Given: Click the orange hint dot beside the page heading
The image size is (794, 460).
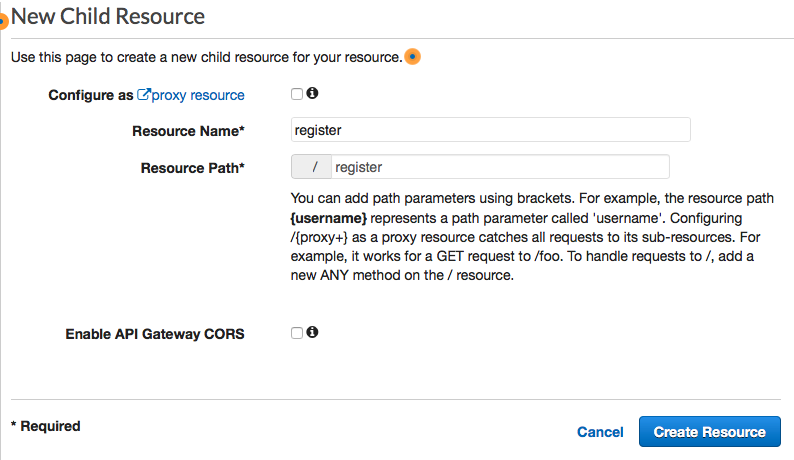Looking at the screenshot, I should [x=4, y=21].
